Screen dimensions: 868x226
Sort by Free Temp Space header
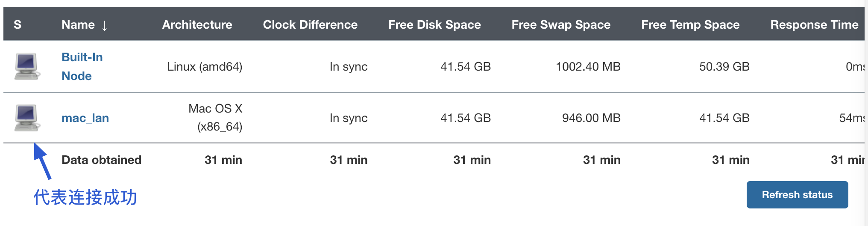pyautogui.click(x=690, y=24)
